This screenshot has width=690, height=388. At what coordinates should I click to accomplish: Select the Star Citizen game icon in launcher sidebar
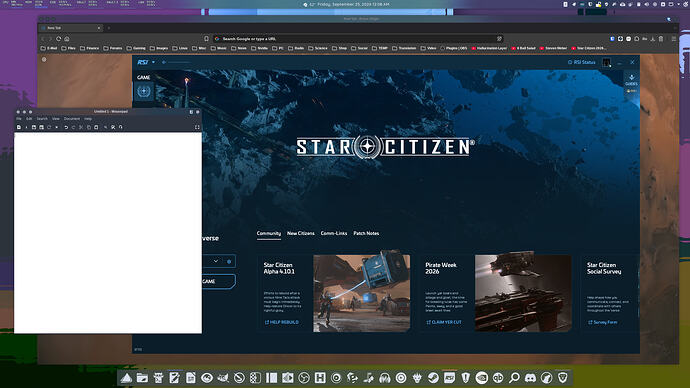[x=143, y=91]
